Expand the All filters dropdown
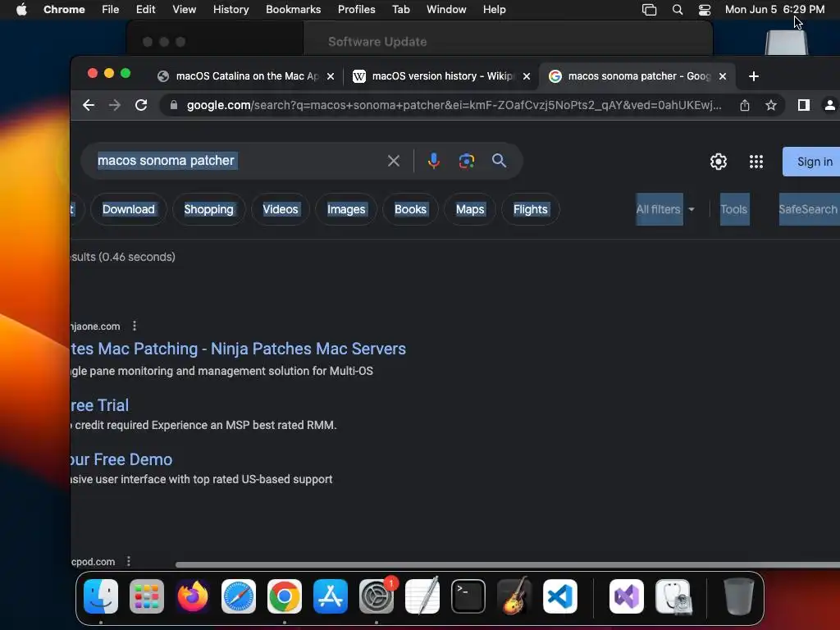840x630 pixels. [664, 209]
